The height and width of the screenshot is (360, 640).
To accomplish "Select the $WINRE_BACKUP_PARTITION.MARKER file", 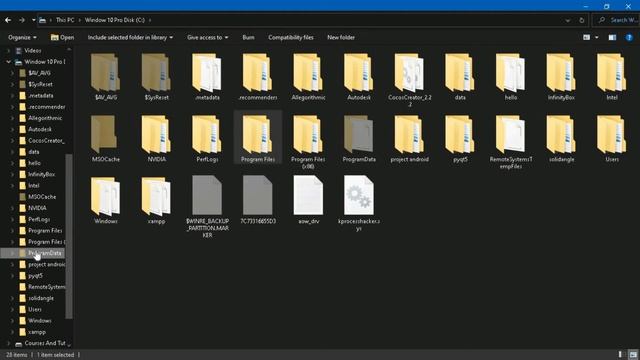I will coord(207,196).
